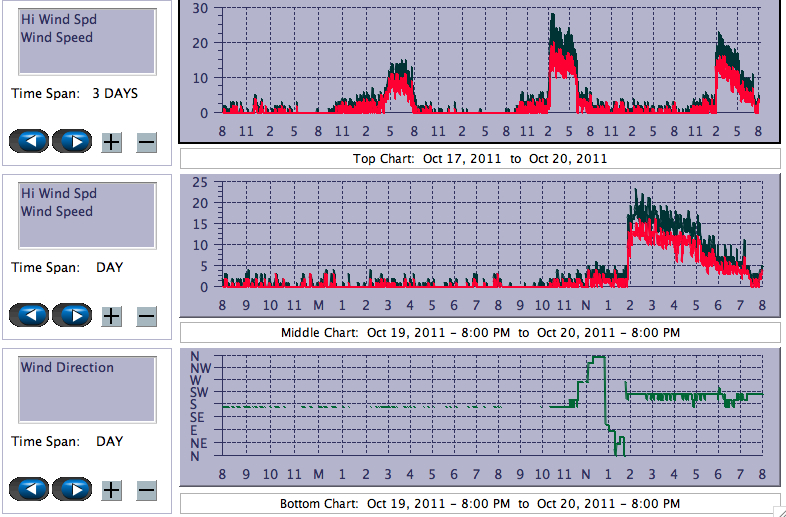Viewport: 786px width, 517px height.
Task: Click the Middle Chart date range label
Action: point(480,333)
